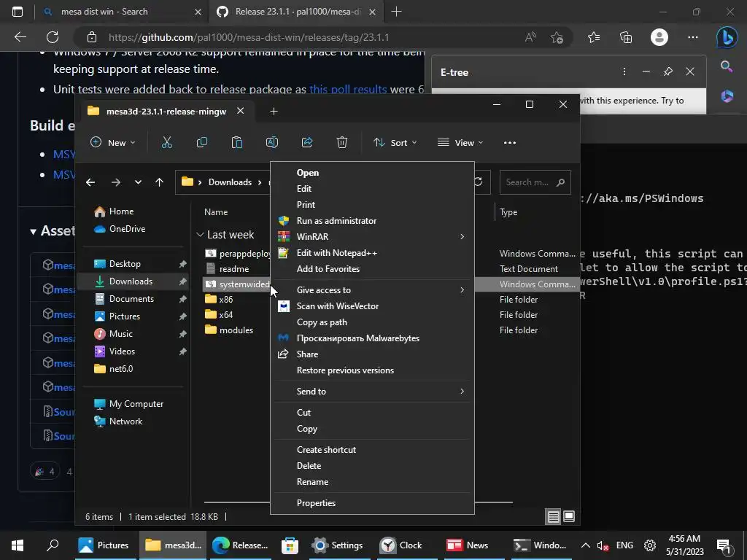
Task: Close the mesa3d-23.1.1-release-mingw Explorer tab
Action: tap(241, 111)
